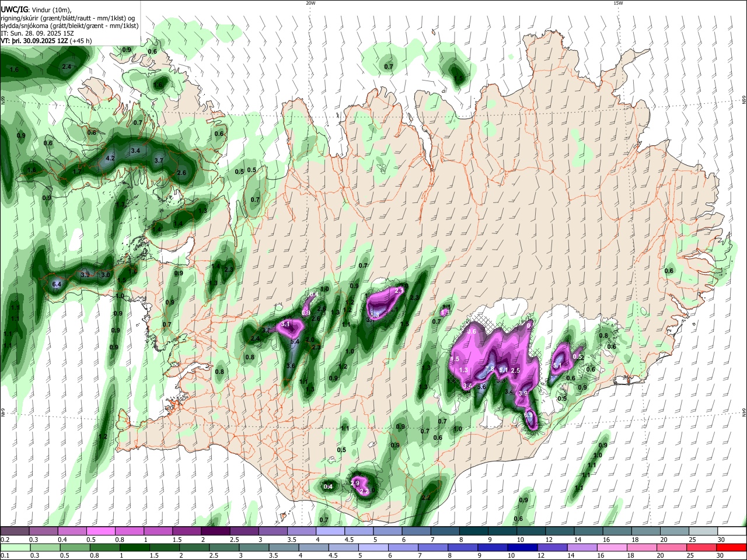Click the 4.2 precipitation value on the map
This screenshot has height=560, width=747.
tap(110, 158)
